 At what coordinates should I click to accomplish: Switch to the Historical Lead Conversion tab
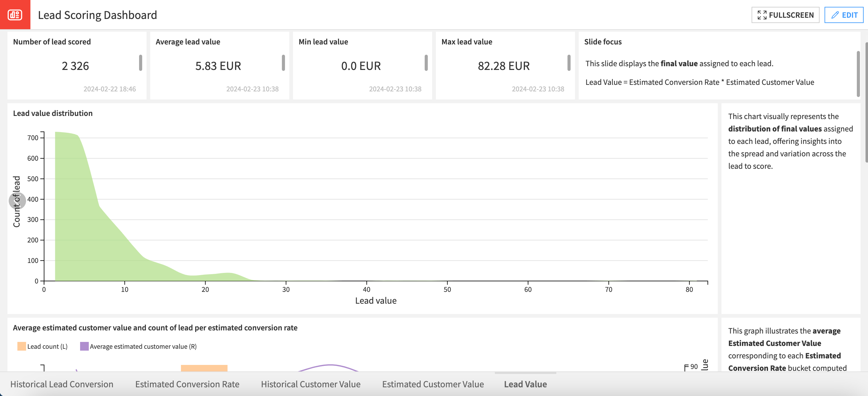pos(62,384)
